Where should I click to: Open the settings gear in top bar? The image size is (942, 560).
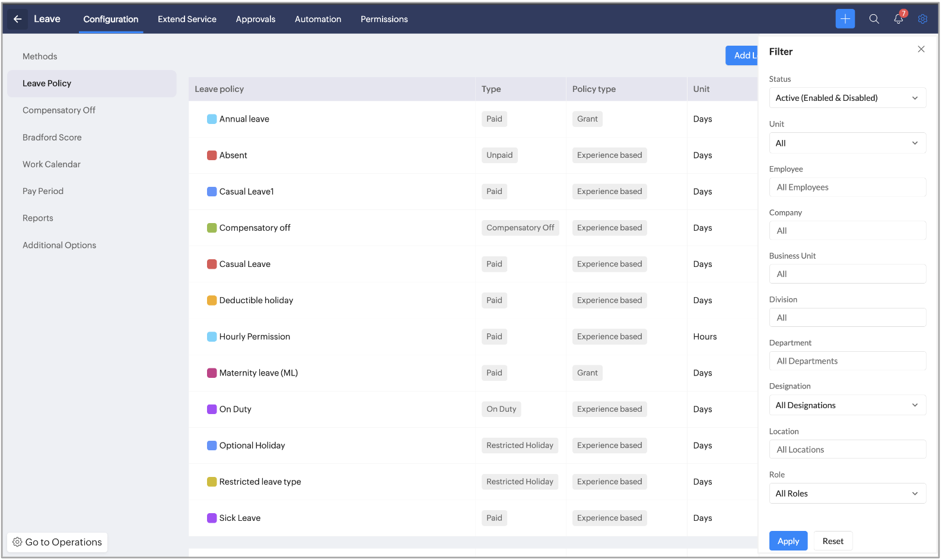pos(922,19)
